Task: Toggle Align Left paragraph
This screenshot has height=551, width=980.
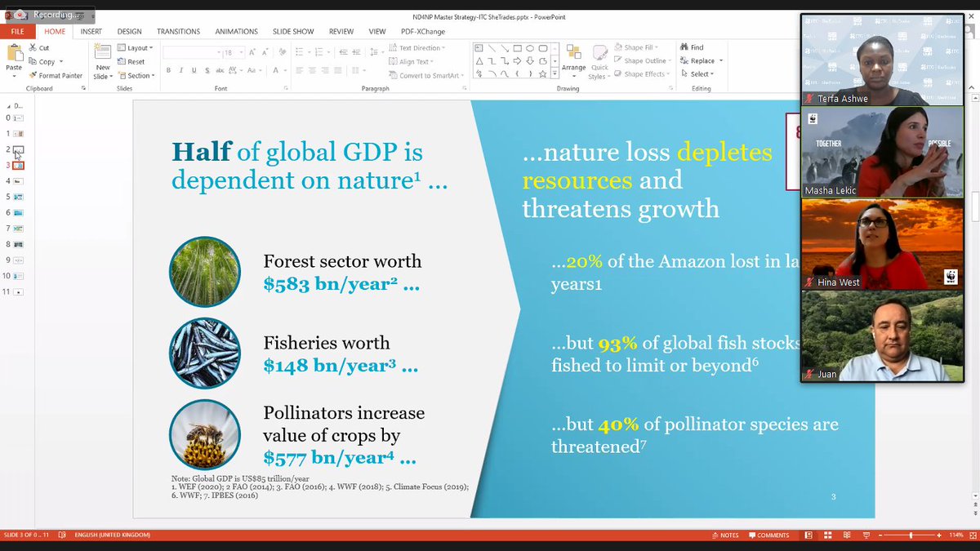Action: (x=299, y=70)
